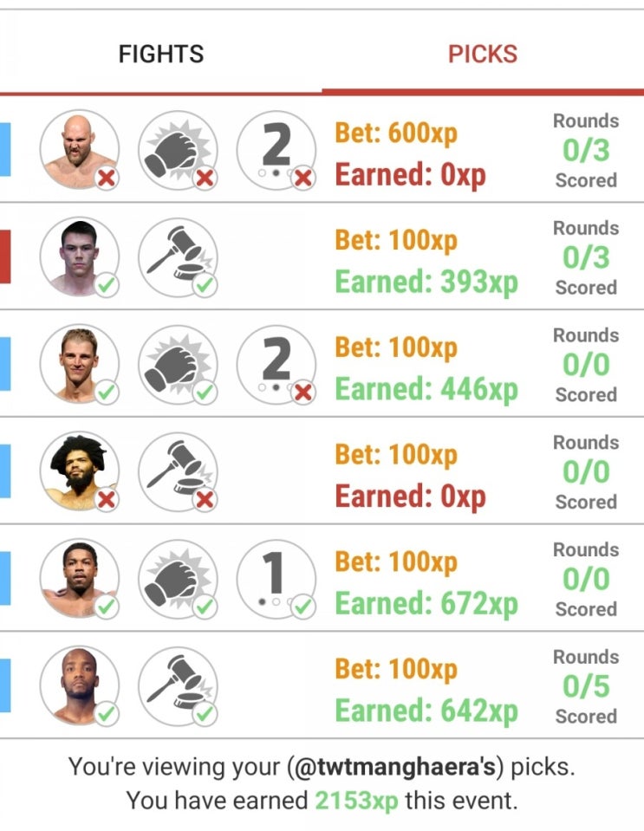Image resolution: width=644 pixels, height=831 pixels.
Task: Tap the 2153xp earned total text
Action: 356,801
